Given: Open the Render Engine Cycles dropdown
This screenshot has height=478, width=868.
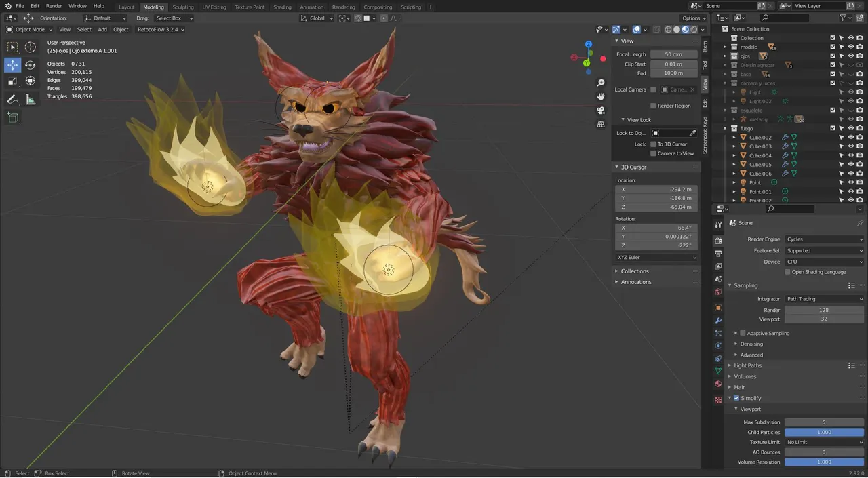Looking at the screenshot, I should [x=825, y=239].
